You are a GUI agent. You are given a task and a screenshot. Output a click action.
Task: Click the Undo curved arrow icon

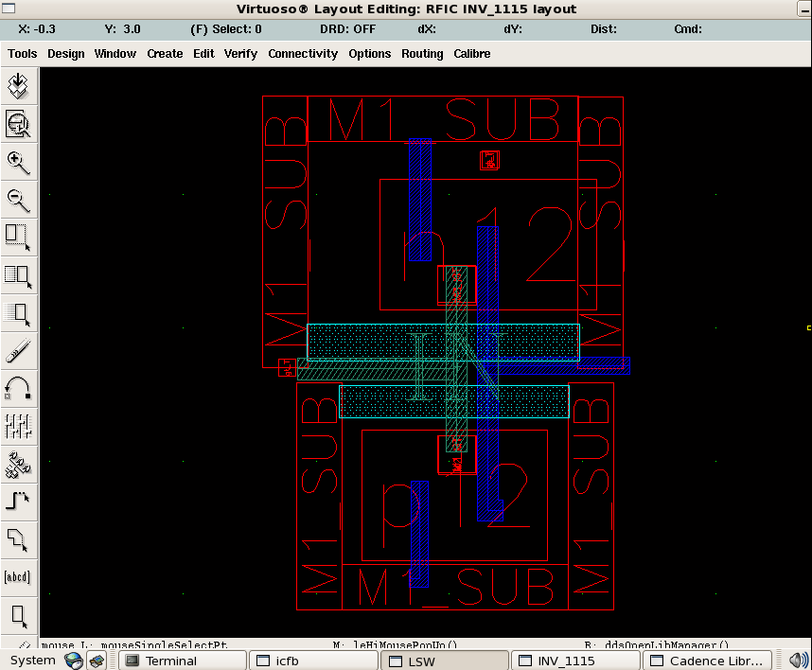pyautogui.click(x=19, y=389)
